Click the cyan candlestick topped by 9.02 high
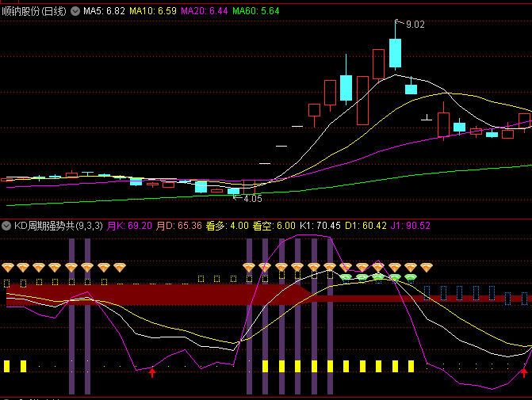The width and height of the screenshot is (532, 400). pyautogui.click(x=396, y=53)
